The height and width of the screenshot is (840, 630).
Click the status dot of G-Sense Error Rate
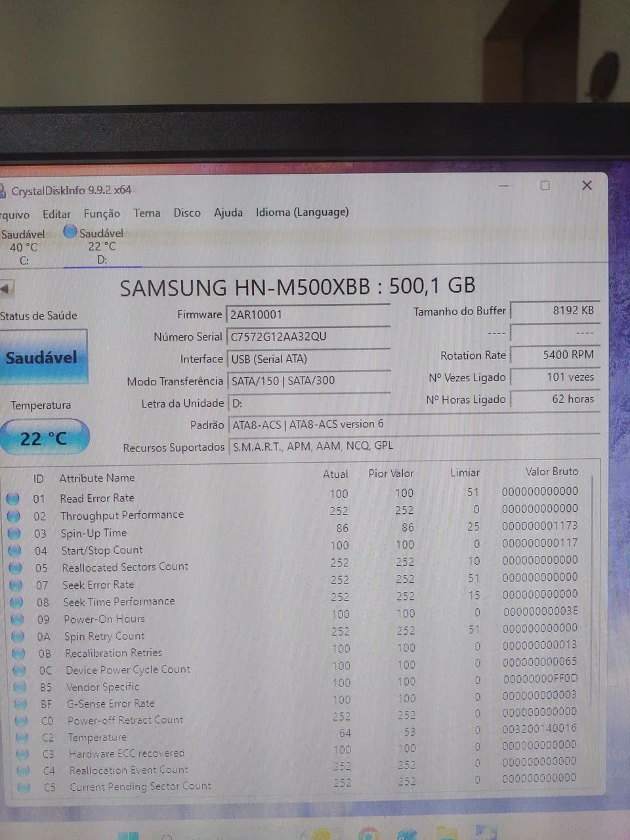pos(20,703)
